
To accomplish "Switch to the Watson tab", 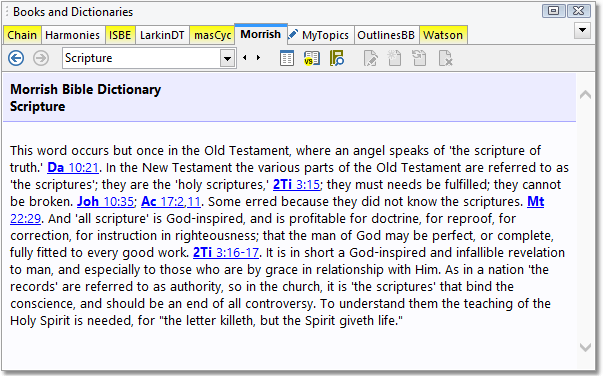I will point(443,35).
